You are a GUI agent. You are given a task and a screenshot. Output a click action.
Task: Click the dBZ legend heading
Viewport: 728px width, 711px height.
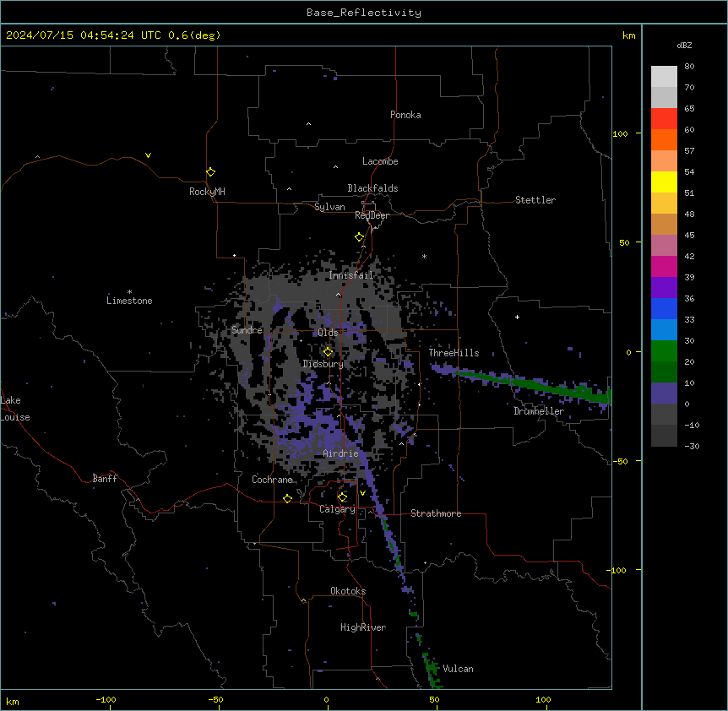point(684,45)
